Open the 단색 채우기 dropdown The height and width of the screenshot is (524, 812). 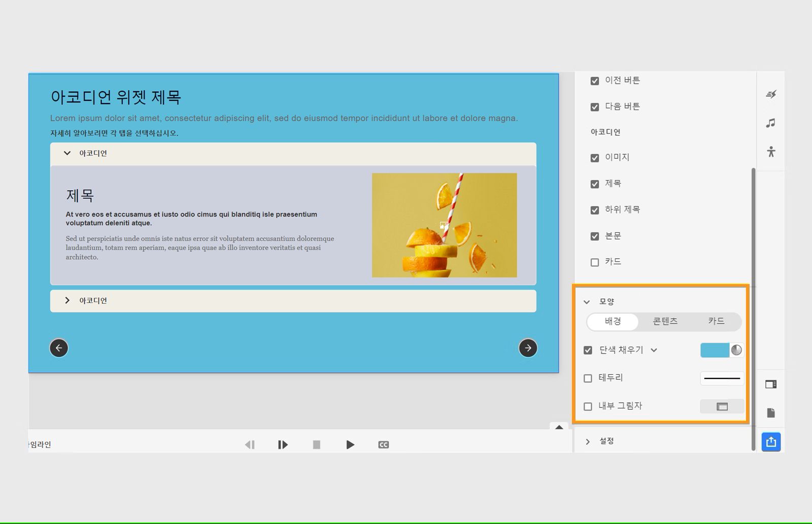coord(655,350)
